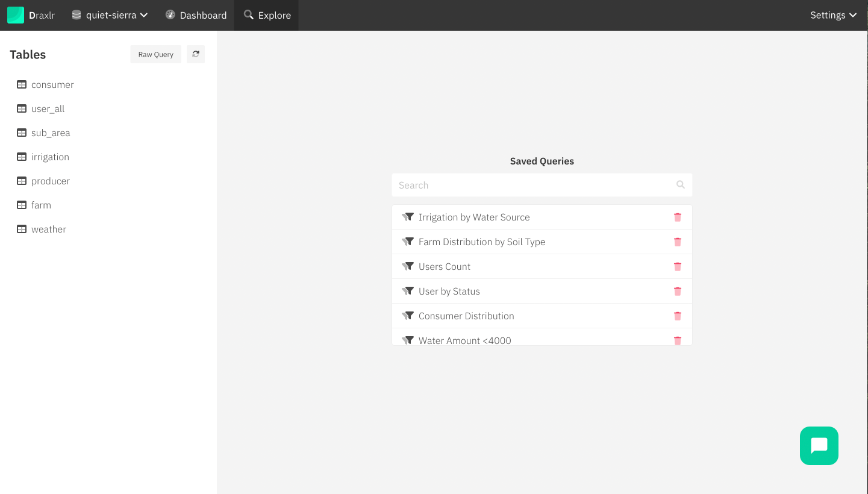Open the Settings dropdown menu
The image size is (868, 494).
click(833, 15)
